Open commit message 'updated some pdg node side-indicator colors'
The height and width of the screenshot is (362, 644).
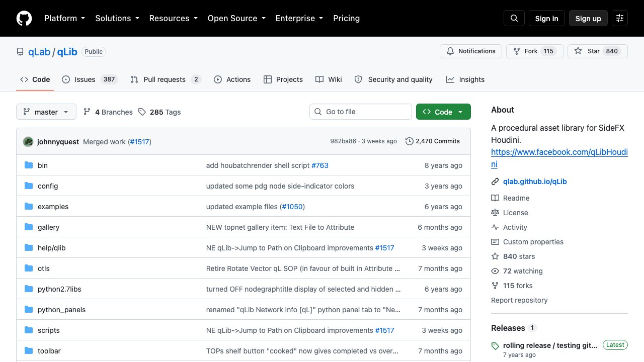tap(280, 186)
